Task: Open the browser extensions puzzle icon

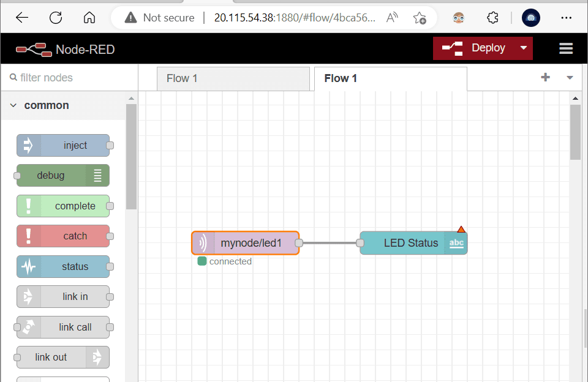Action: (x=492, y=18)
